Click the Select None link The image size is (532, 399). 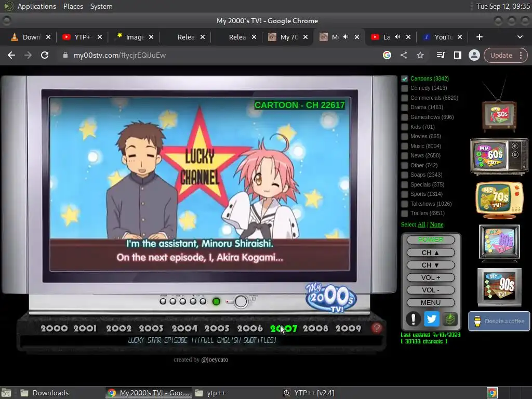(436, 224)
